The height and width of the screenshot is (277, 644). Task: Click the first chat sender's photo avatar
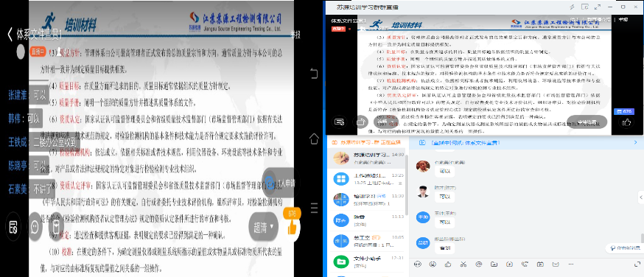[423, 166]
